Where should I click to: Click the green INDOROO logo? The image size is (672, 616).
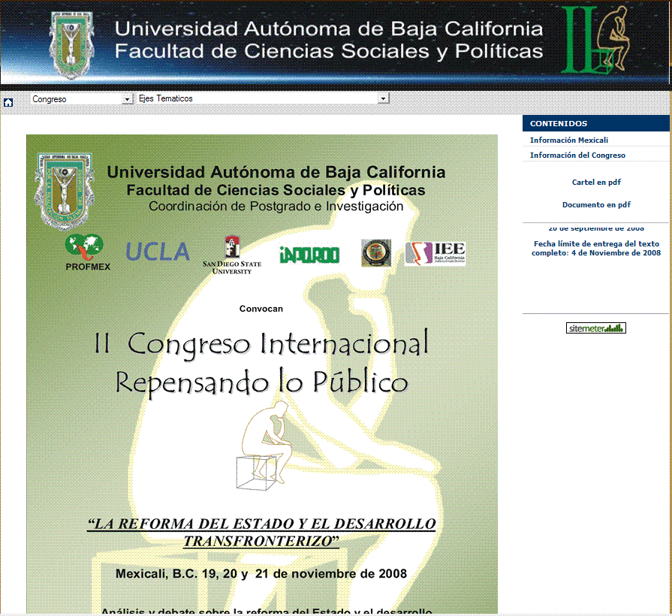click(309, 255)
